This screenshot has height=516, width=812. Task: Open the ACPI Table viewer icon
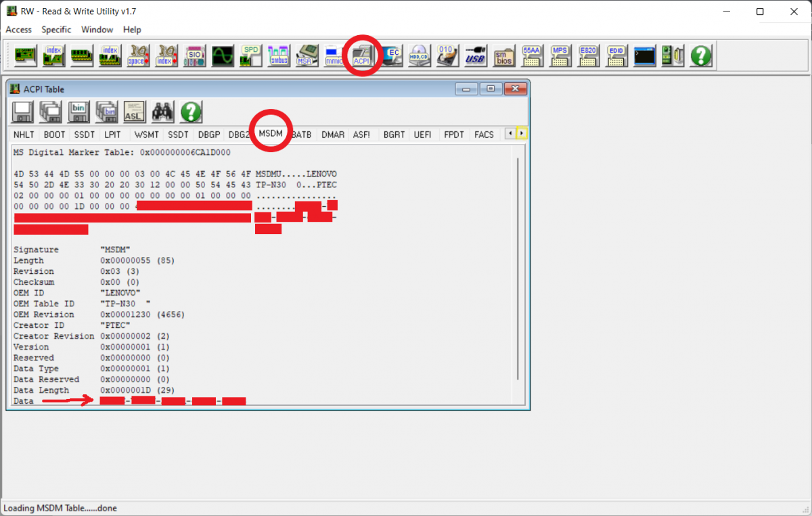[x=362, y=55]
